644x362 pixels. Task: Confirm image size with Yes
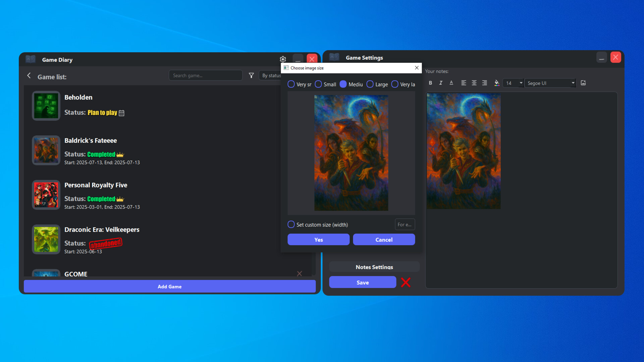tap(318, 239)
